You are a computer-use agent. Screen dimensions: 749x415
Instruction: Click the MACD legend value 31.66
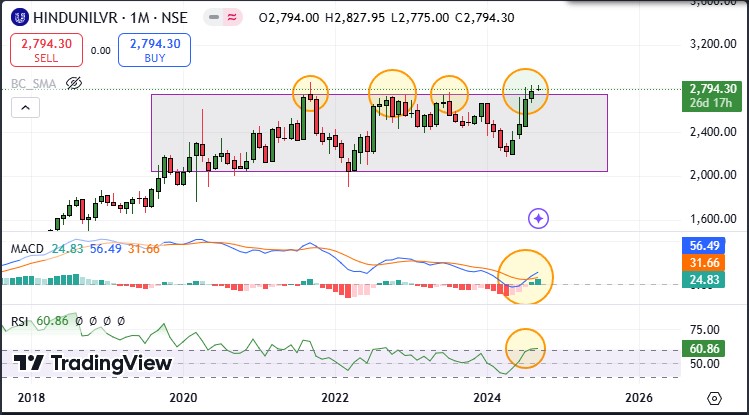pyautogui.click(x=143, y=249)
